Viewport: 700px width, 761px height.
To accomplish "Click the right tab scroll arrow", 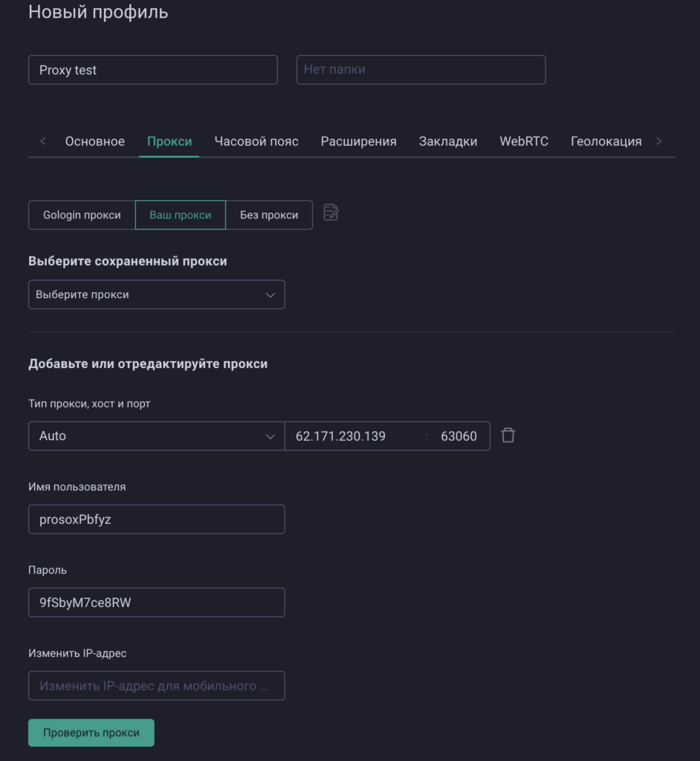I will (658, 140).
